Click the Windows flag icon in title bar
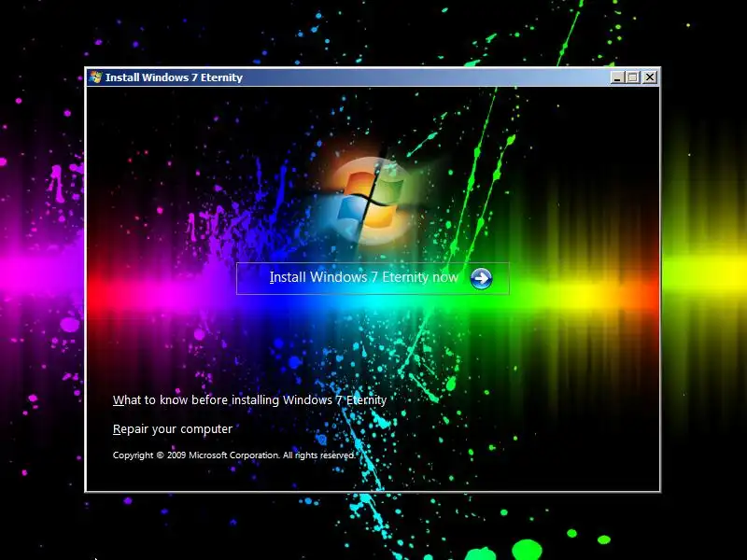The height and width of the screenshot is (560, 747). coord(95,77)
